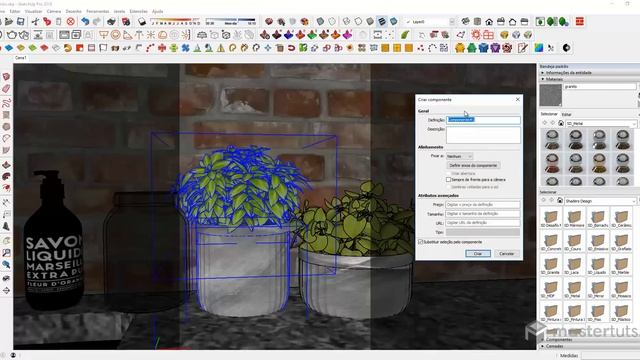The width and height of the screenshot is (640, 360).
Task: Open the Visualizar menu
Action: click(33, 11)
